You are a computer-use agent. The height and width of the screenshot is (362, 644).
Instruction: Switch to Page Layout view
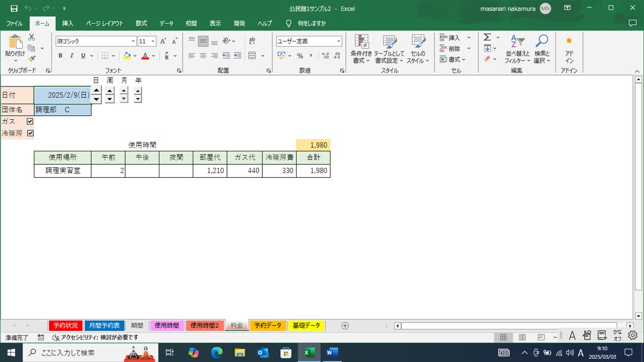pyautogui.click(x=522, y=337)
